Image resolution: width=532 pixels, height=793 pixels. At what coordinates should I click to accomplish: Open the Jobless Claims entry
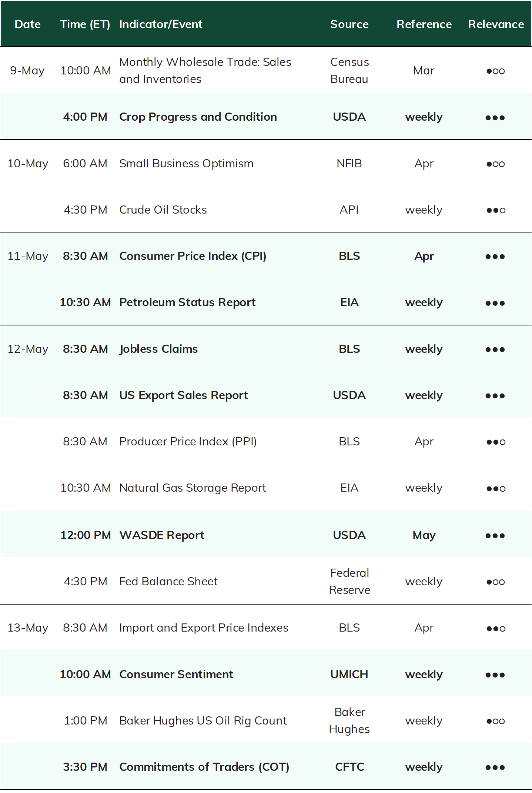(x=158, y=349)
